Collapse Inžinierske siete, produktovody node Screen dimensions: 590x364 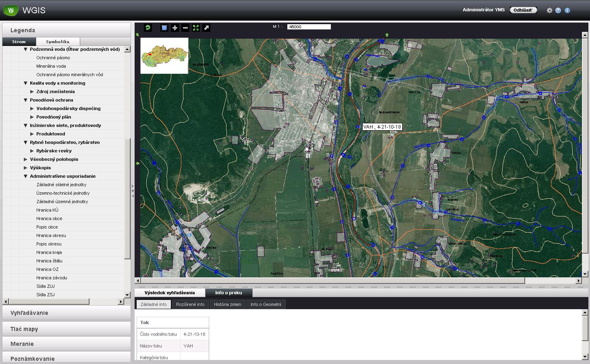[26, 125]
